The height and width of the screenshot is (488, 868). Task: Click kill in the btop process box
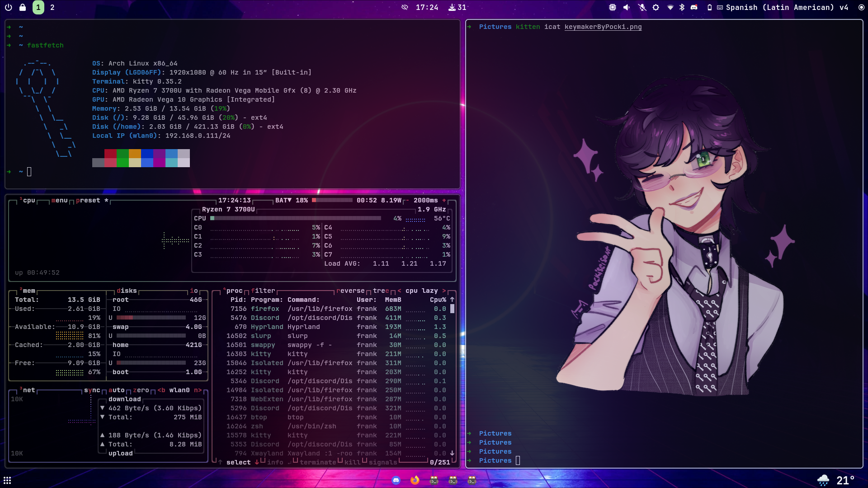click(x=353, y=462)
